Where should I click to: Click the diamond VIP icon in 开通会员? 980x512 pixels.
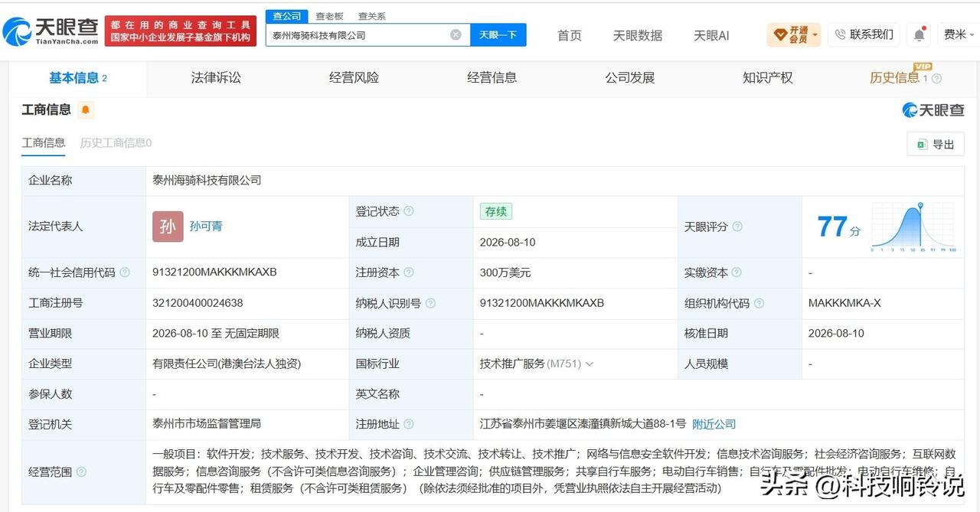[x=780, y=34]
